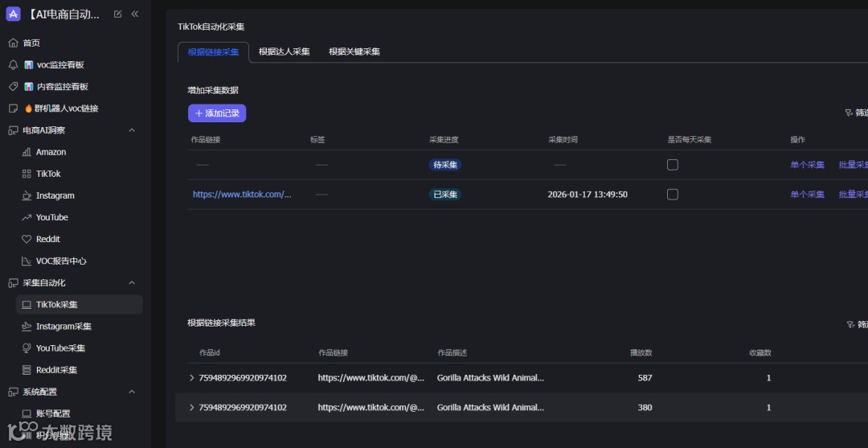Open the tiktok.com link in the 已采集 row
Viewport: 868px width, 448px height.
point(242,195)
